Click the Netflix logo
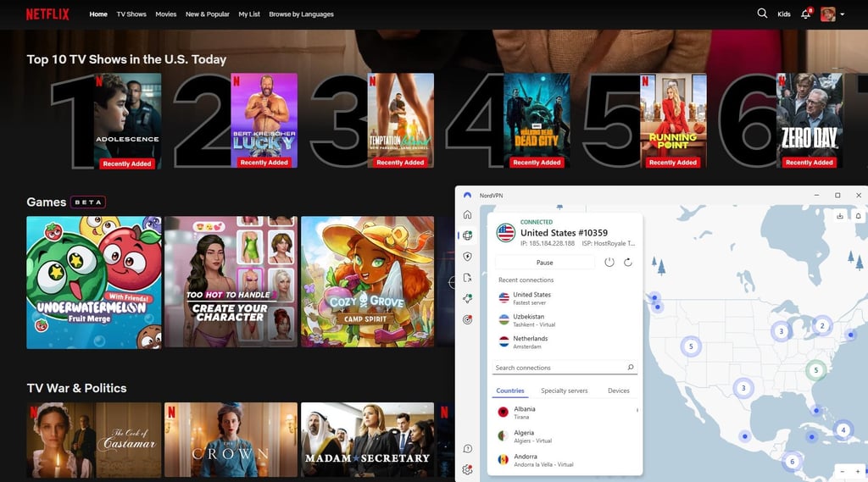Viewport: 868px width, 482px height. tap(47, 14)
